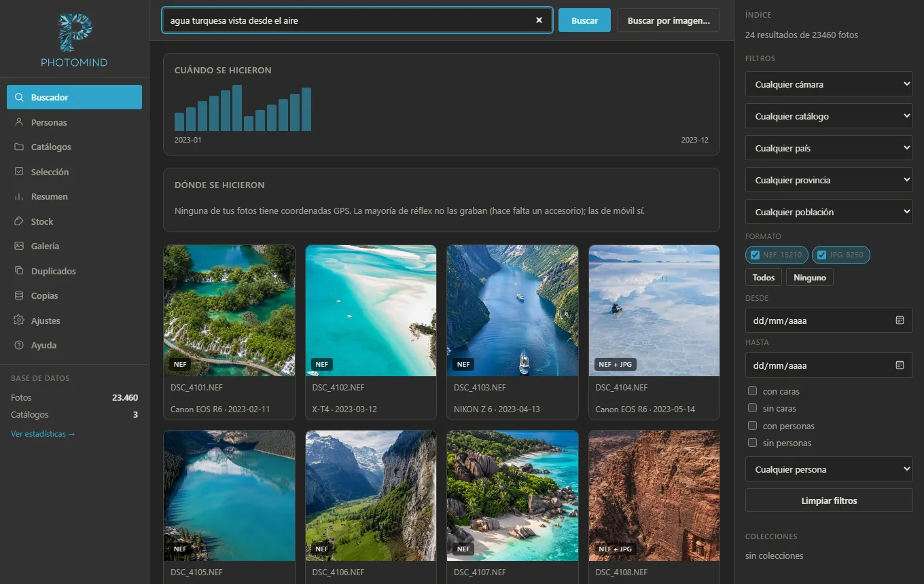Expand the "Cualquier persona" dropdown
The height and width of the screenshot is (584, 924).
click(829, 469)
